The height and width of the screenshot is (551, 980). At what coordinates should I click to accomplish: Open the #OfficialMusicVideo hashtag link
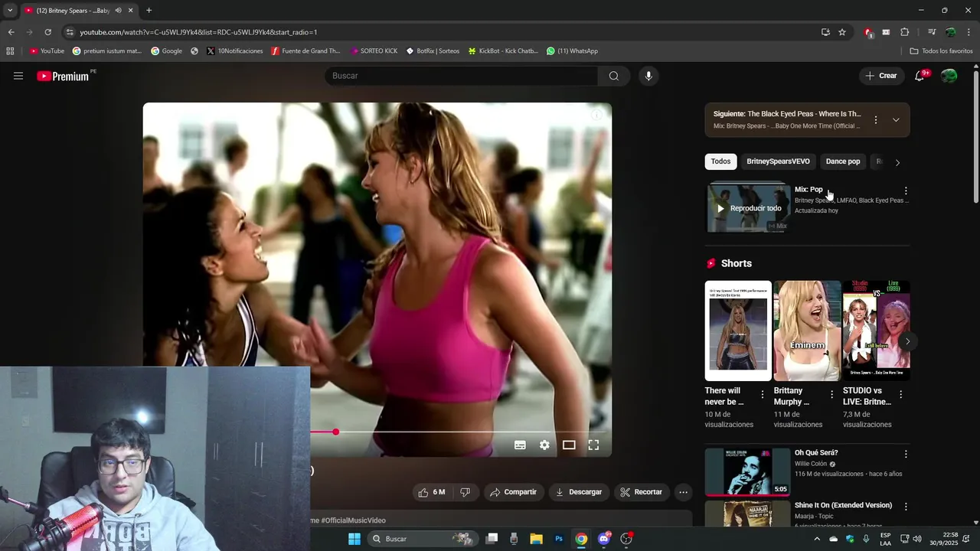(x=353, y=520)
